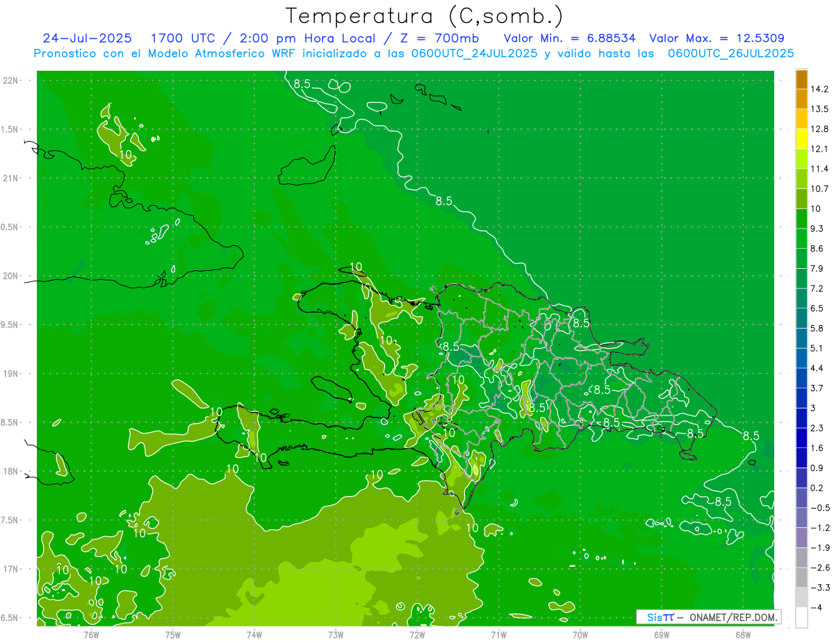
Task: Click the longitude axis label "72W"
Action: point(417,634)
